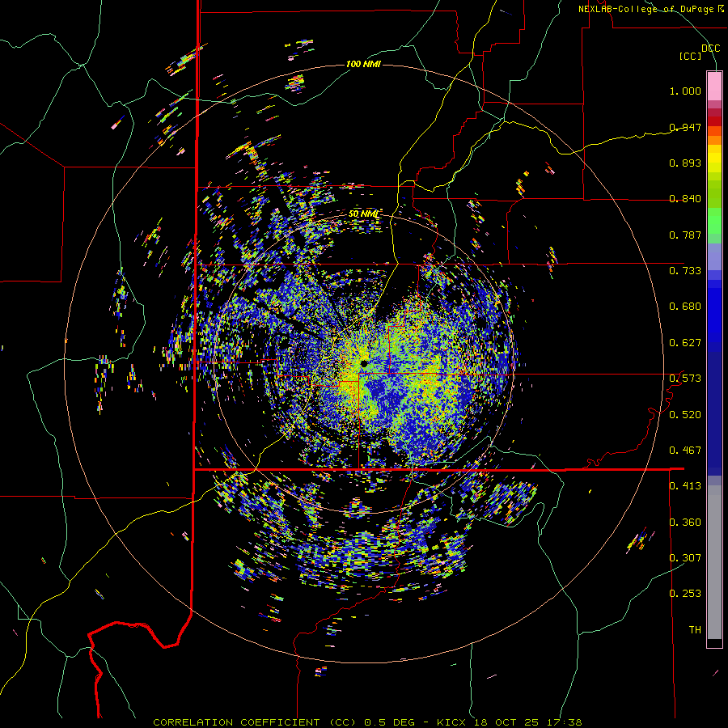Click the TH threshold label
Viewport: 728px width, 728px height.
click(695, 630)
